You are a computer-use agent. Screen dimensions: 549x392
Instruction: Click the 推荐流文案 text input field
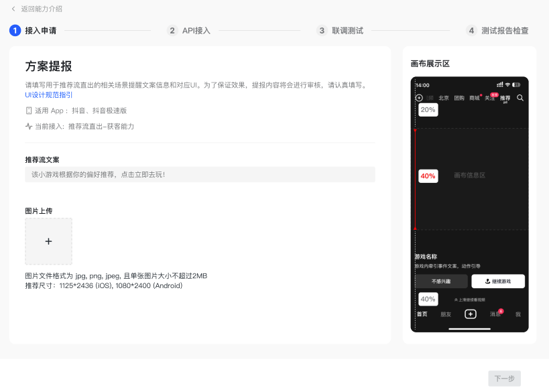point(200,174)
